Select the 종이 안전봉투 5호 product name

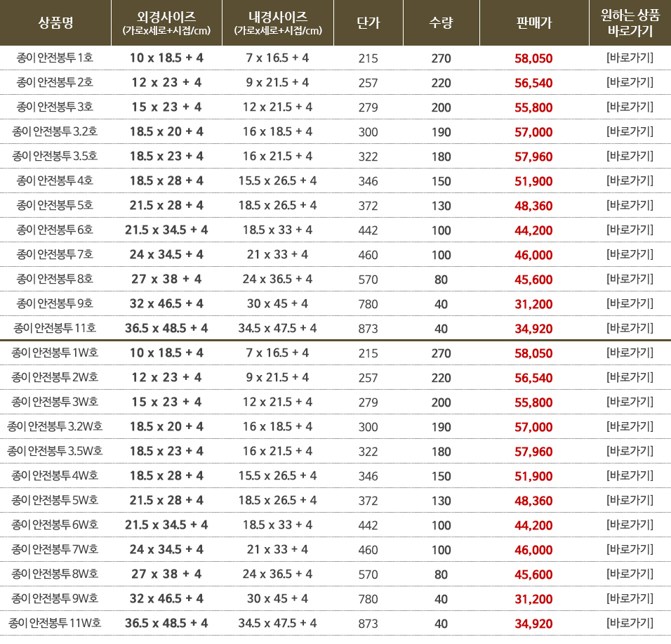pos(55,206)
